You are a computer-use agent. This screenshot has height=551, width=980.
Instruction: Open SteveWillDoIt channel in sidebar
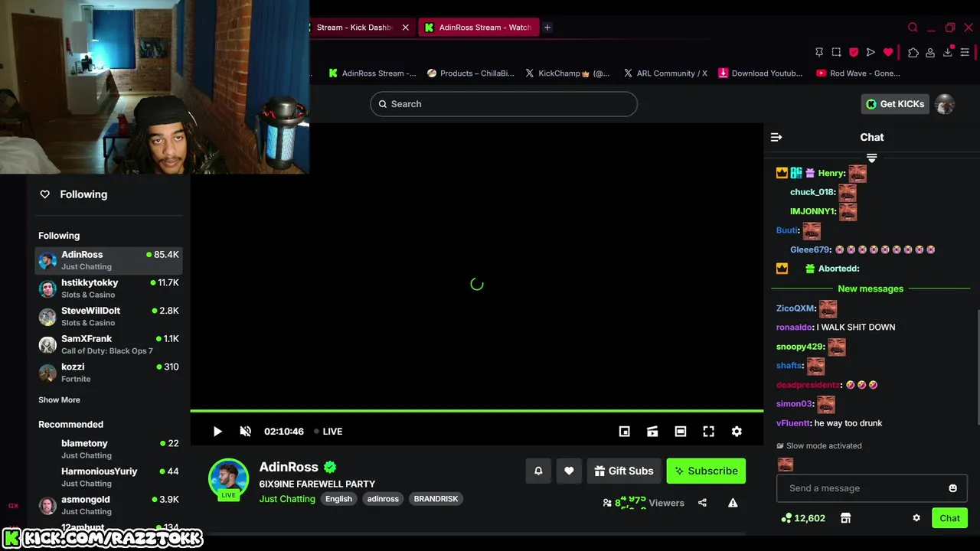point(109,316)
